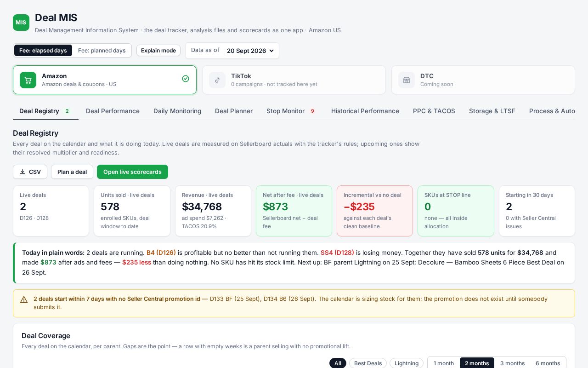Open the Stop Monitor tab

pyautogui.click(x=292, y=111)
